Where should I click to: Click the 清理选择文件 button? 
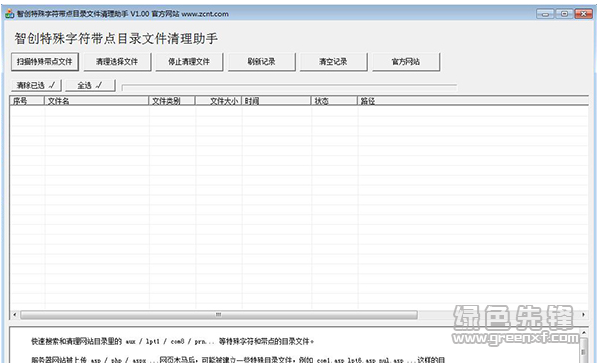click(x=117, y=62)
